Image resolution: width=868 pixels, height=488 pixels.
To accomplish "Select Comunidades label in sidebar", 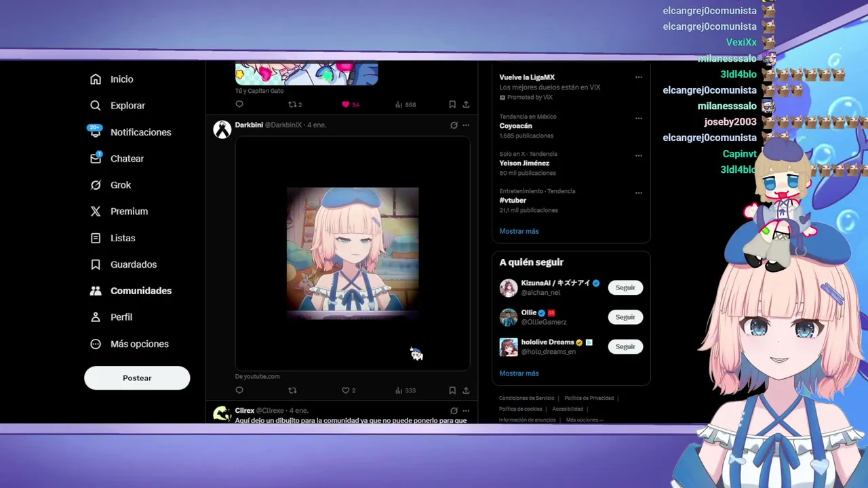I will [141, 291].
